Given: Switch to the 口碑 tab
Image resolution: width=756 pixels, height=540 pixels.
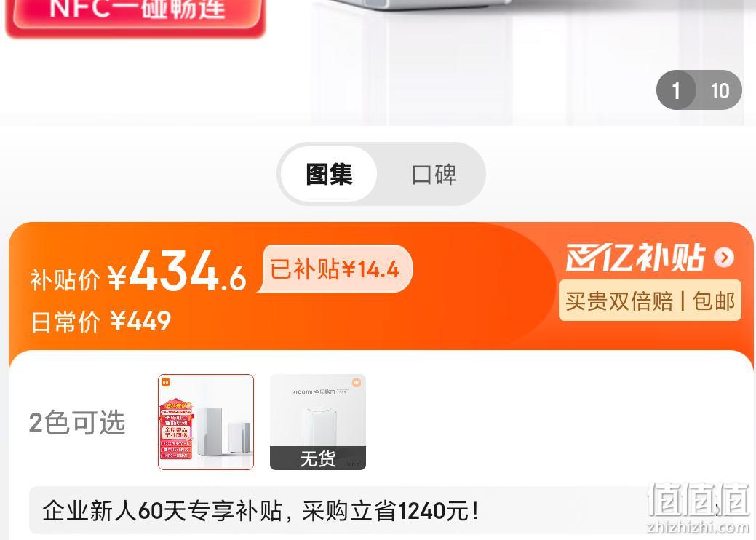Looking at the screenshot, I should coord(434,174).
